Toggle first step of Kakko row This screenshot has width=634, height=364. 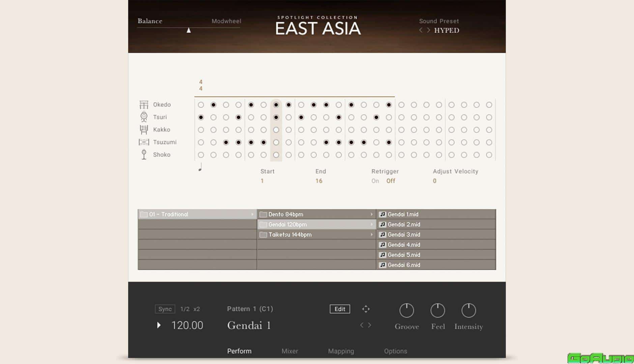[201, 130]
